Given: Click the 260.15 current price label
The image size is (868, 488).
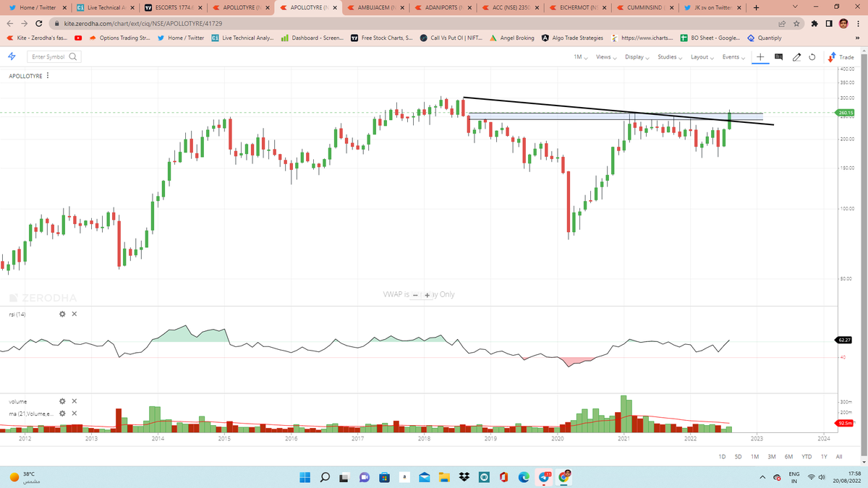Looking at the screenshot, I should (x=846, y=113).
